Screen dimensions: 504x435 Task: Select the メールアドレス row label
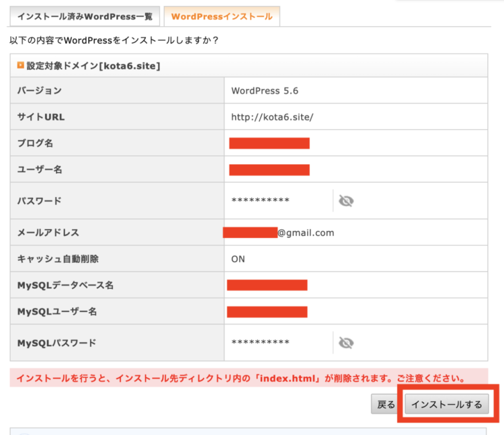(x=48, y=233)
